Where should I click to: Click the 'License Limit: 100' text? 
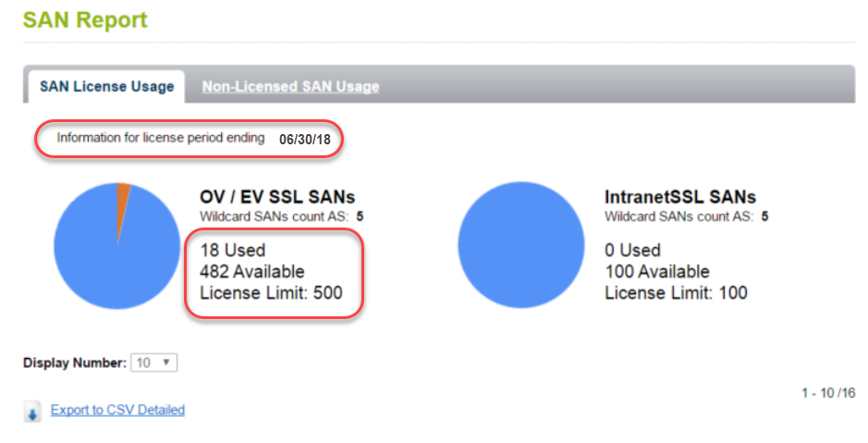(676, 293)
